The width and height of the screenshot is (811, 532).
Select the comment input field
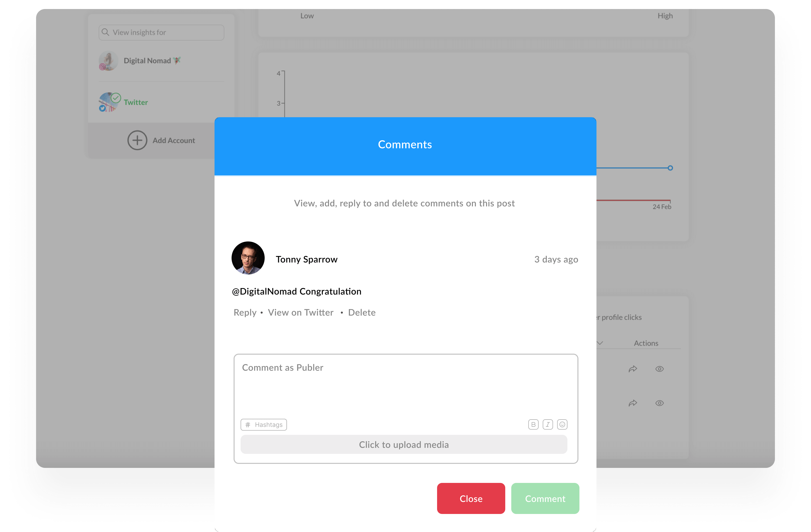click(x=405, y=383)
